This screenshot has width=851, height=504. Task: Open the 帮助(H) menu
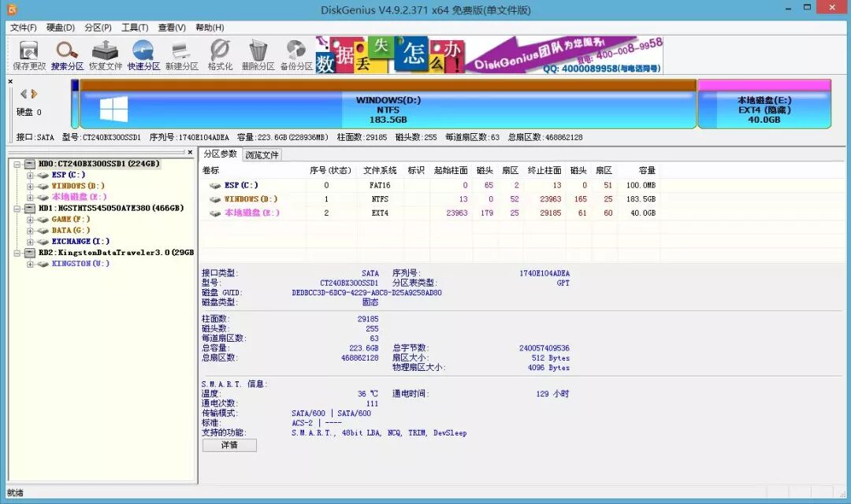[x=210, y=28]
